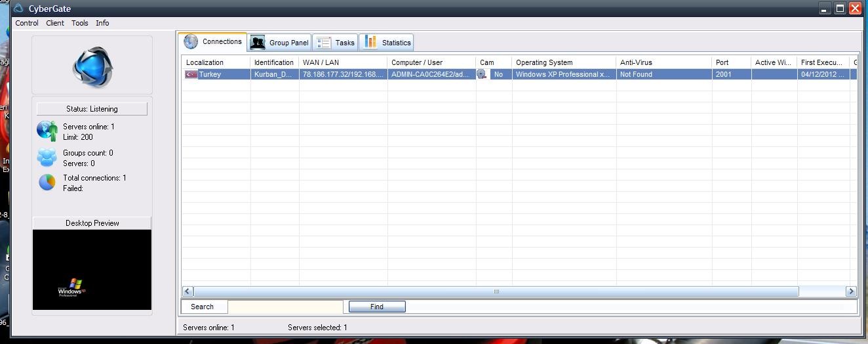Viewport: 868px width, 344px height.
Task: Click the Statistics tab bar-chart icon
Action: coord(371,42)
